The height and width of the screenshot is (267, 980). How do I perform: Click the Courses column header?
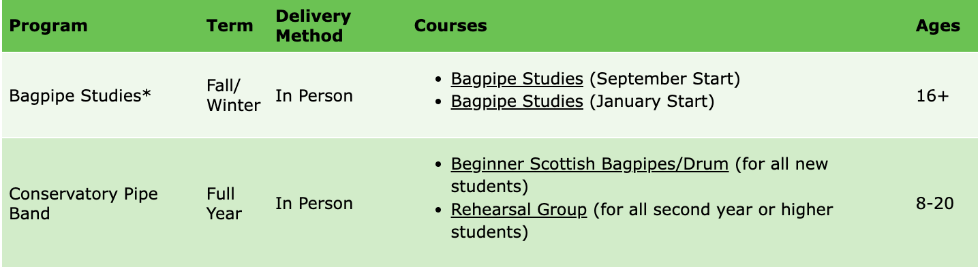tap(450, 26)
